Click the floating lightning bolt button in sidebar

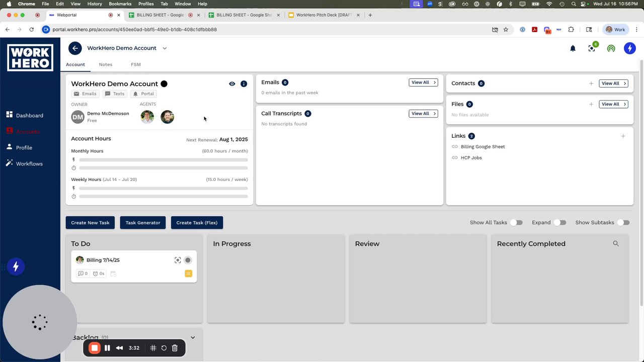pos(16,266)
